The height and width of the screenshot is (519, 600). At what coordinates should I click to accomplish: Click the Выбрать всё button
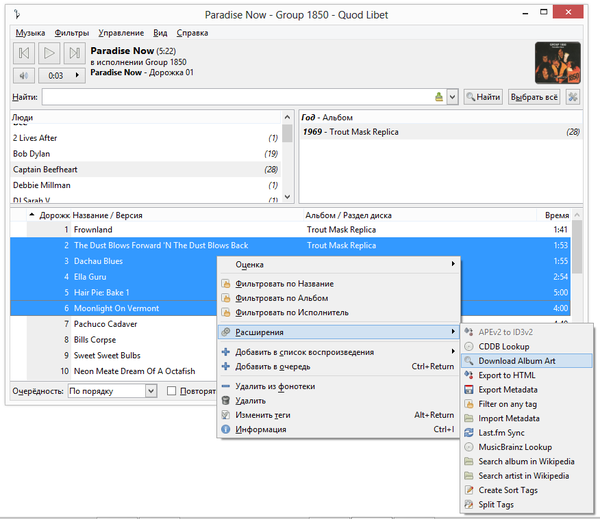(x=534, y=97)
